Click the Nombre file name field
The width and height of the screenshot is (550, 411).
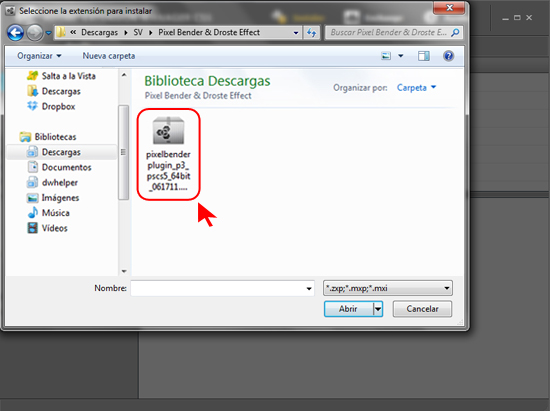(218, 288)
